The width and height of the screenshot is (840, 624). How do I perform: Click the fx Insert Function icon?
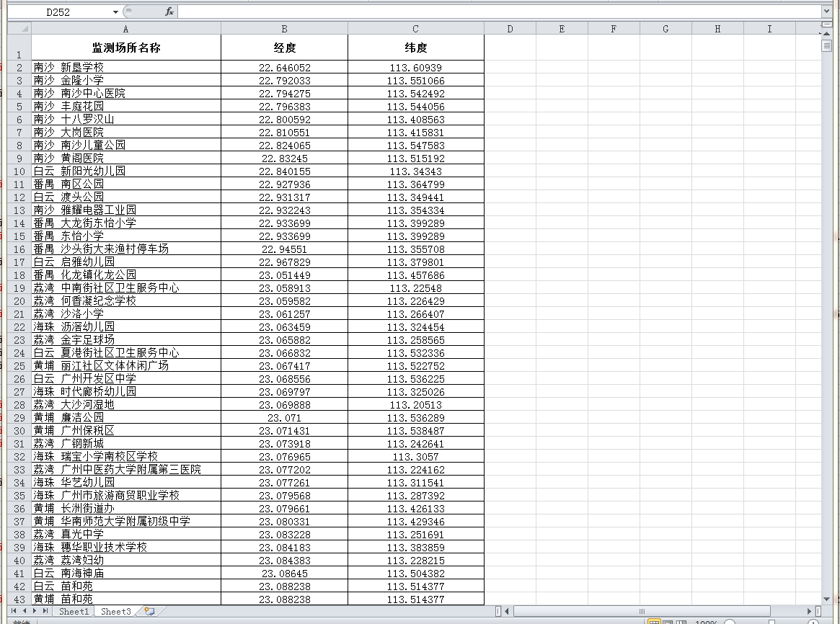(169, 12)
